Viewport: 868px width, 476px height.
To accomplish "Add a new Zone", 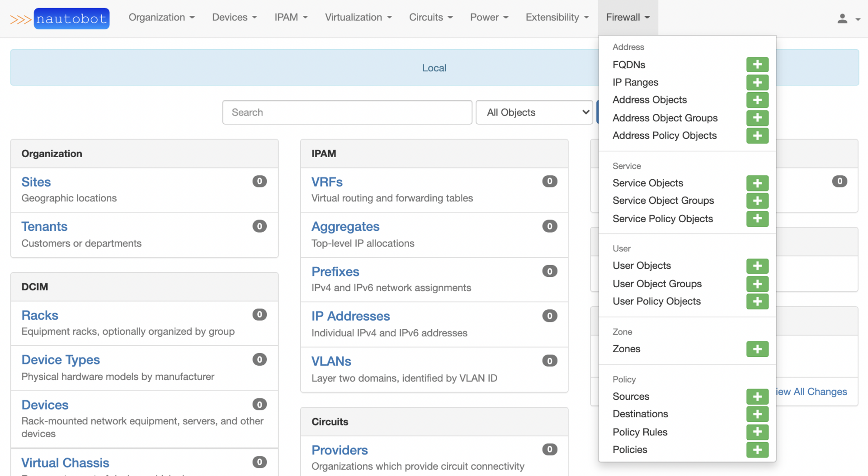I will [757, 349].
